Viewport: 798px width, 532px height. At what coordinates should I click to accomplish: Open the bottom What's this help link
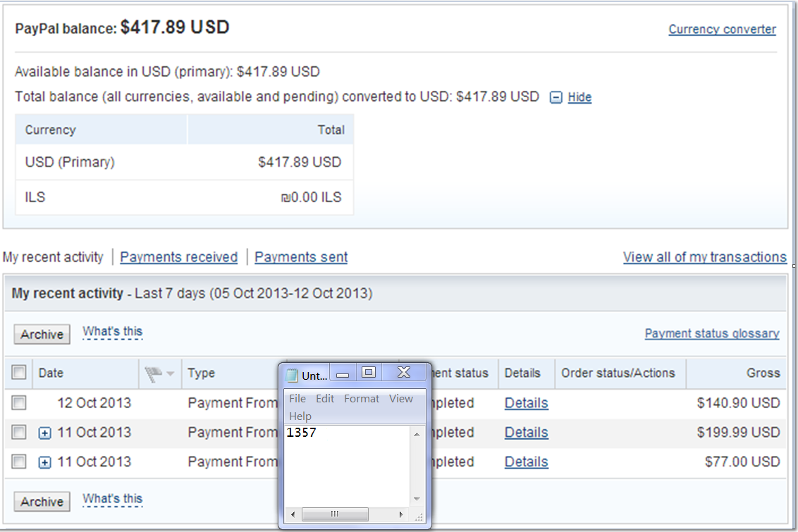point(113,499)
